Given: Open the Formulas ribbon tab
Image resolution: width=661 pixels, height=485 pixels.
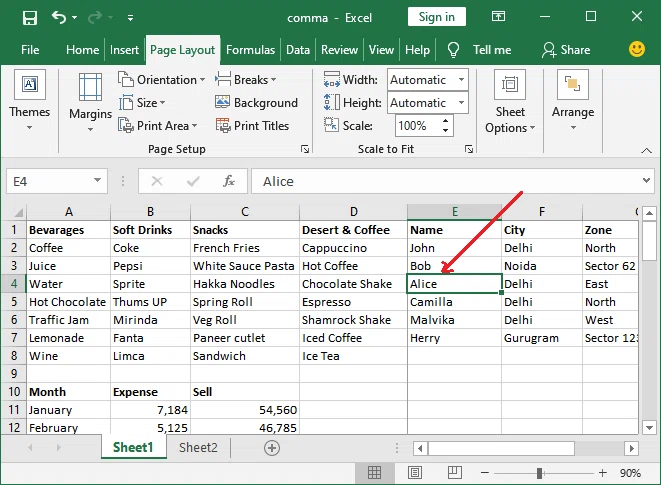Looking at the screenshot, I should [250, 50].
